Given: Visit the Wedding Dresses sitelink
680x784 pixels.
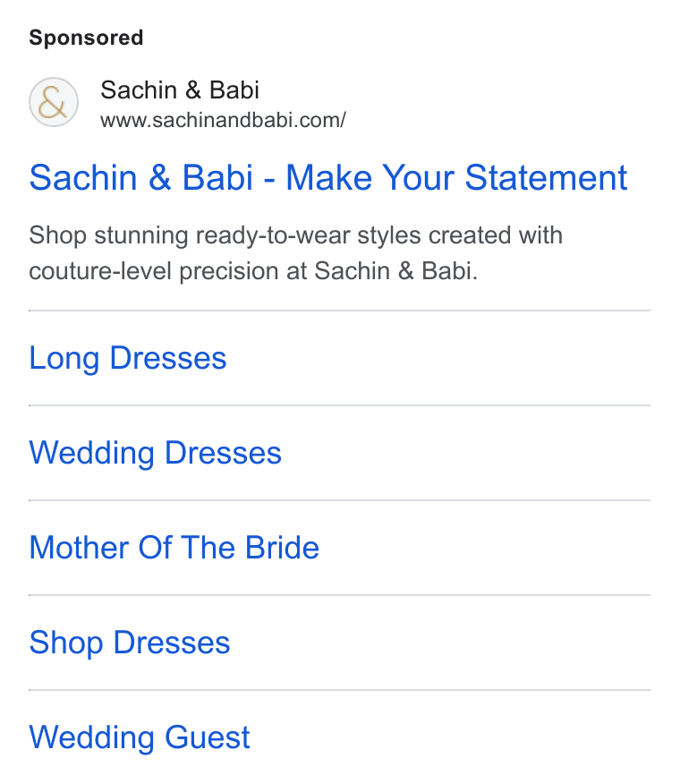Looking at the screenshot, I should pyautogui.click(x=156, y=454).
